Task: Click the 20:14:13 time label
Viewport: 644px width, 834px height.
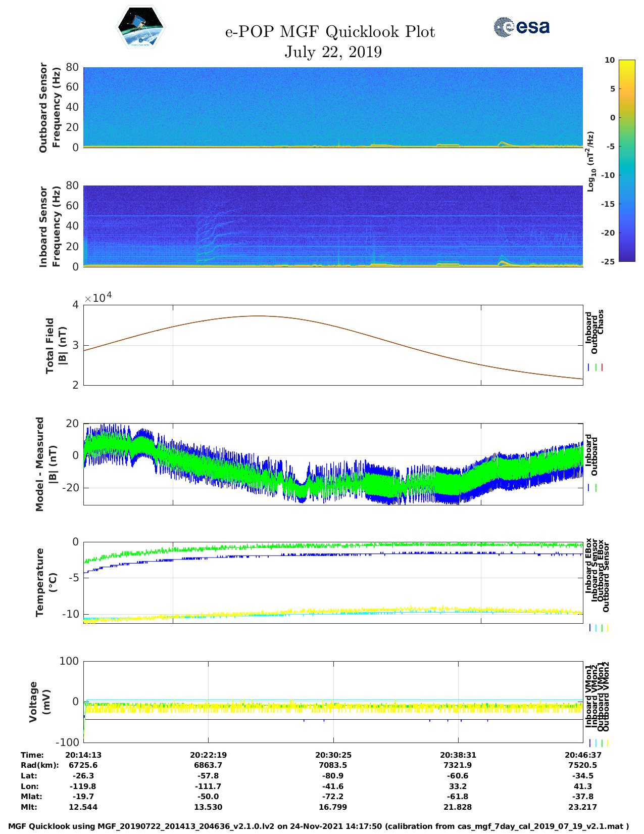Action: (x=83, y=755)
